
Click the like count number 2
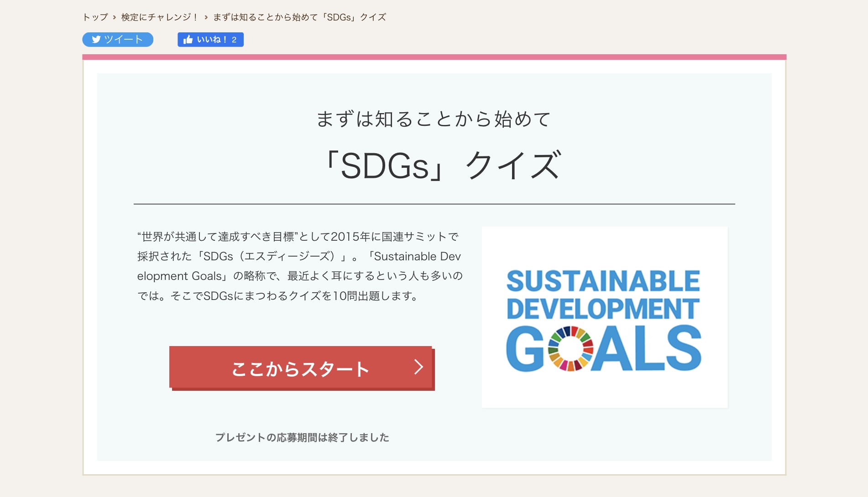pyautogui.click(x=234, y=40)
